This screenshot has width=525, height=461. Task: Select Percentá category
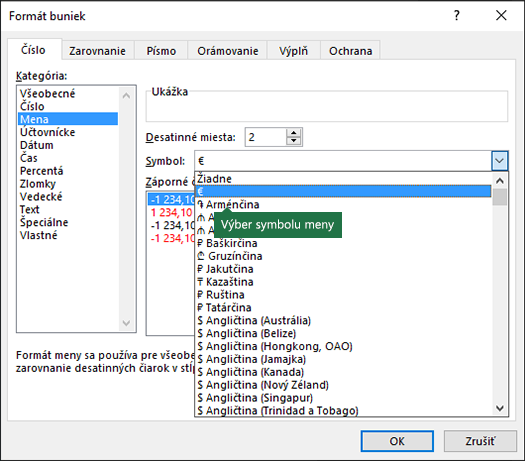pos(68,171)
